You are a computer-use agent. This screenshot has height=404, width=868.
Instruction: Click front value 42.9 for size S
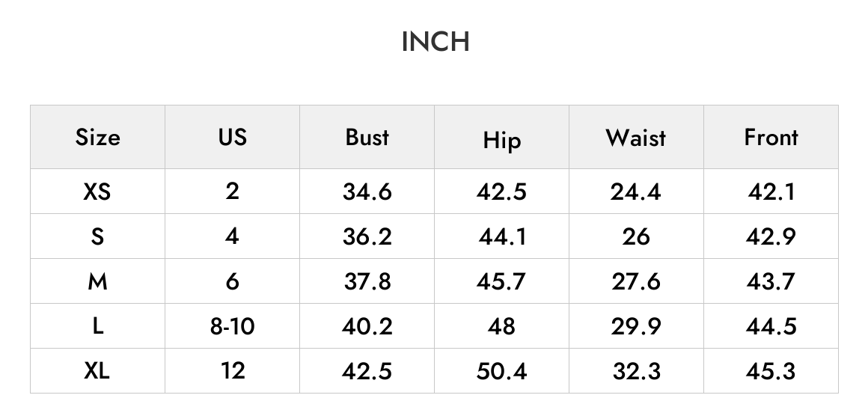(771, 236)
